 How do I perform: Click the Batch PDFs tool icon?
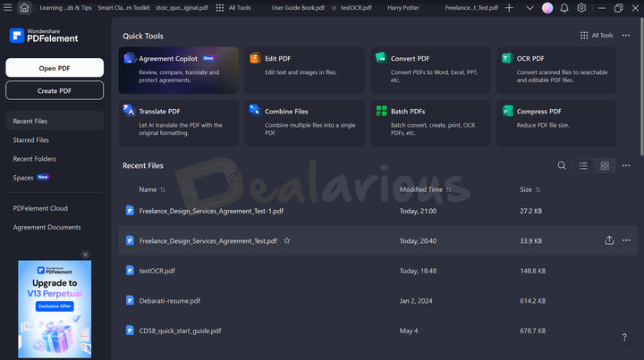382,111
